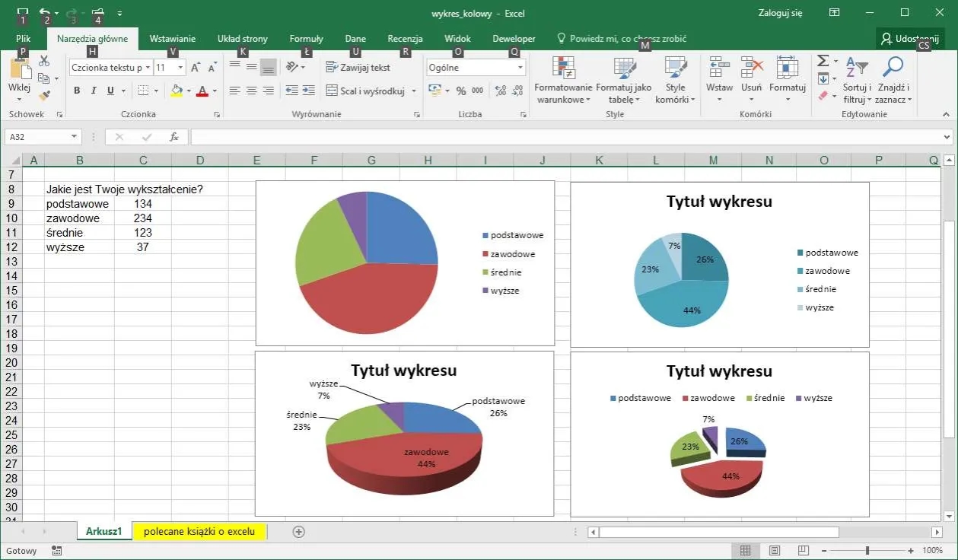Expand the font color dropdown arrow

pos(213,92)
